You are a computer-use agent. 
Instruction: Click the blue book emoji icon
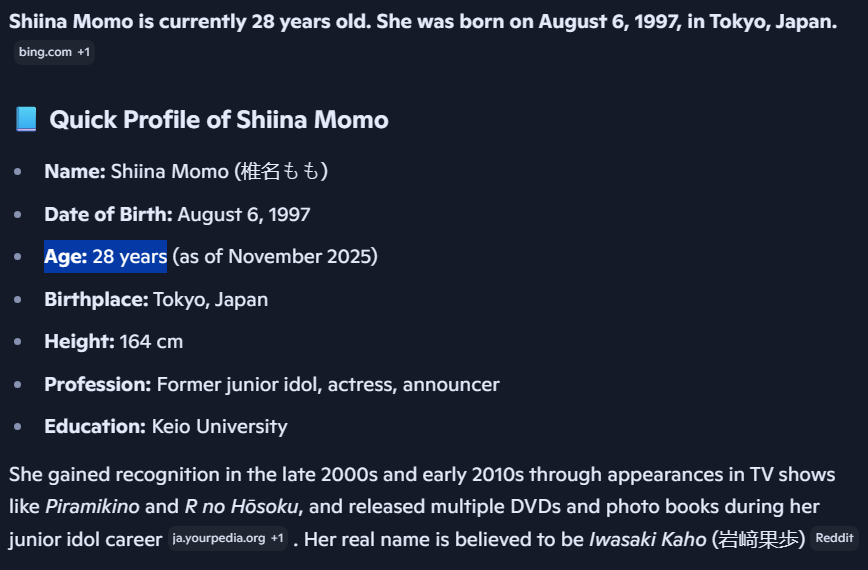26,120
